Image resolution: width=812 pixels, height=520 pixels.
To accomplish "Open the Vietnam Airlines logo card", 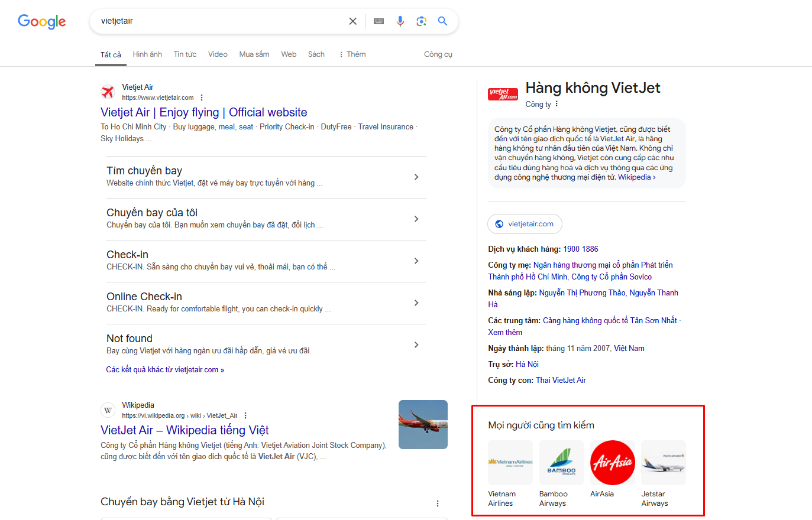I will (x=510, y=463).
